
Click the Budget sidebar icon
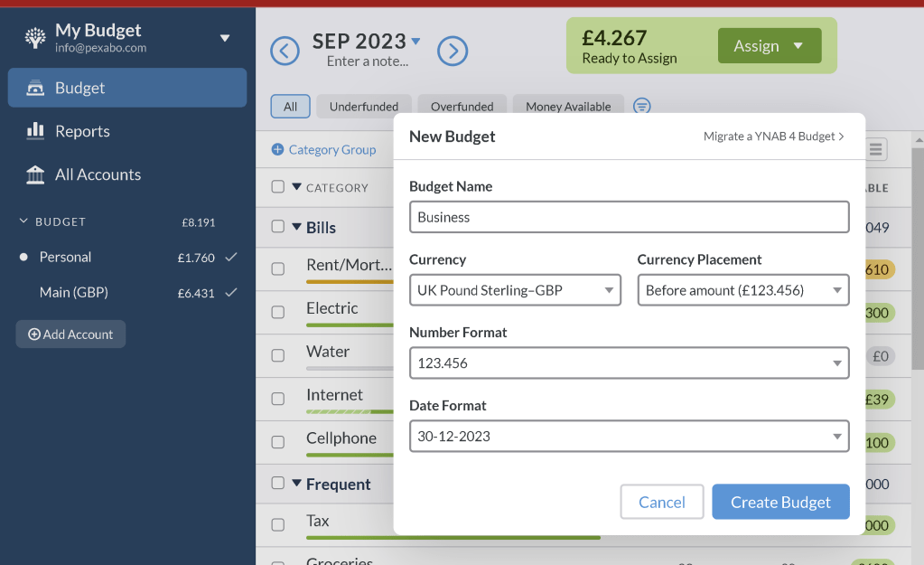click(35, 88)
